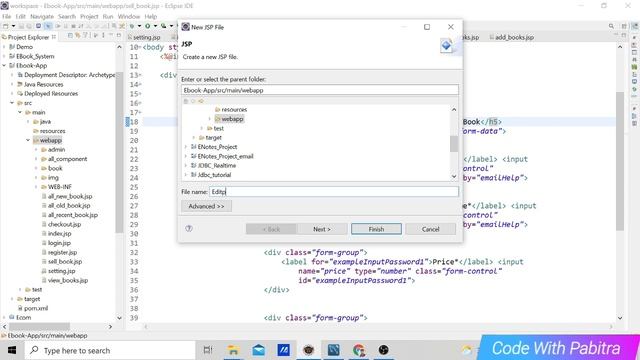Expand the WEB-INF folder
The width and height of the screenshot is (640, 360).
coord(36,187)
